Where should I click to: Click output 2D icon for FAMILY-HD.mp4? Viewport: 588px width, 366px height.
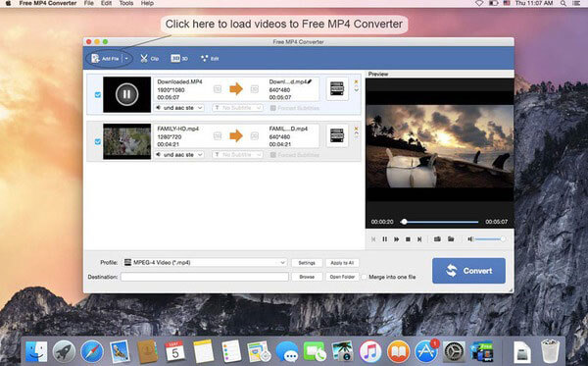click(255, 135)
